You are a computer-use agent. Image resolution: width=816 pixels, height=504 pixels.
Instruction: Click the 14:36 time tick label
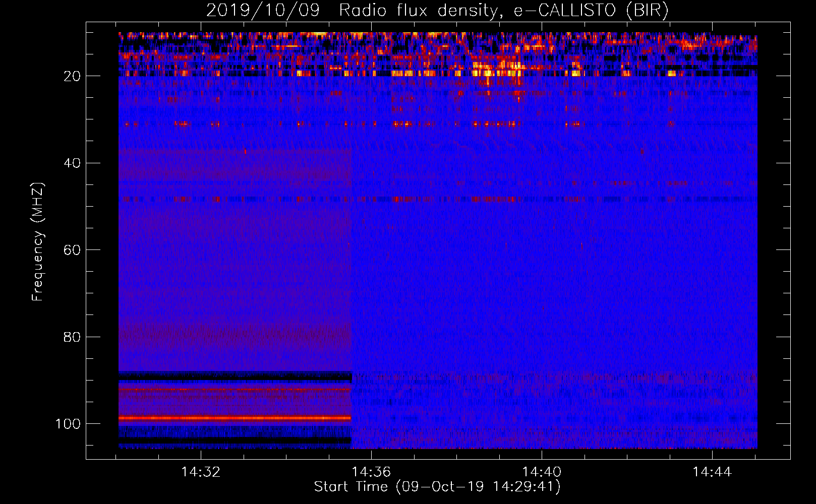point(371,472)
